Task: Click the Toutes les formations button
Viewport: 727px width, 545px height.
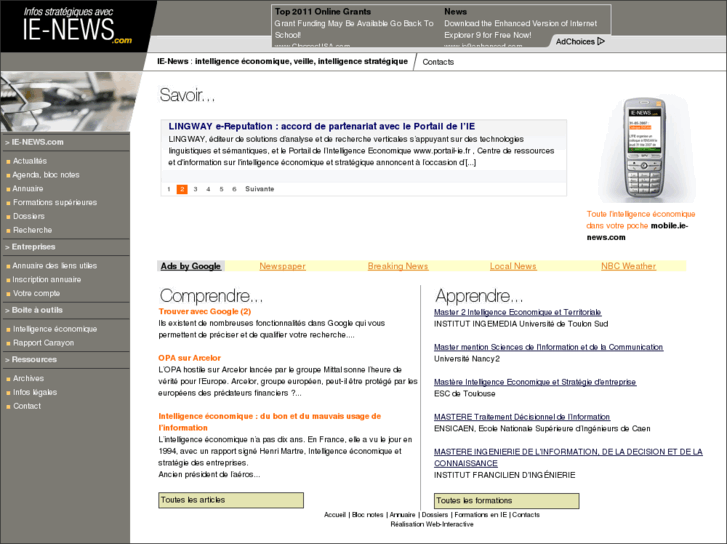Action: click(x=506, y=500)
